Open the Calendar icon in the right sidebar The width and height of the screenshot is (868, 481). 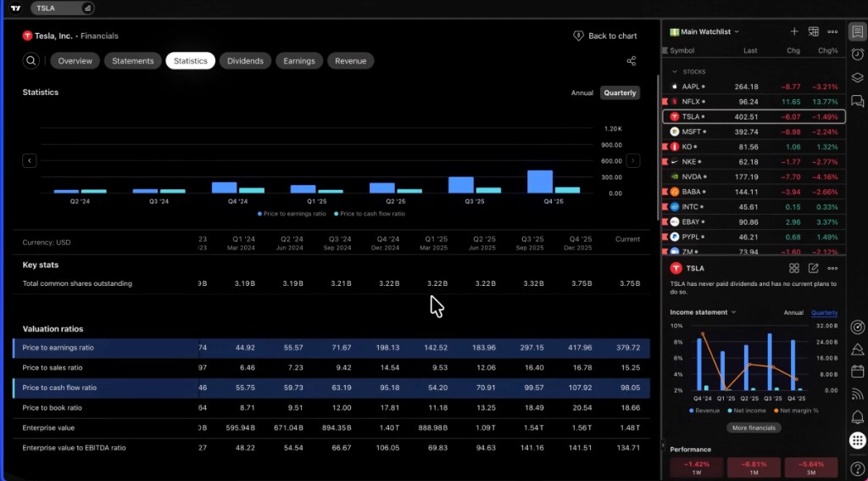(x=857, y=372)
